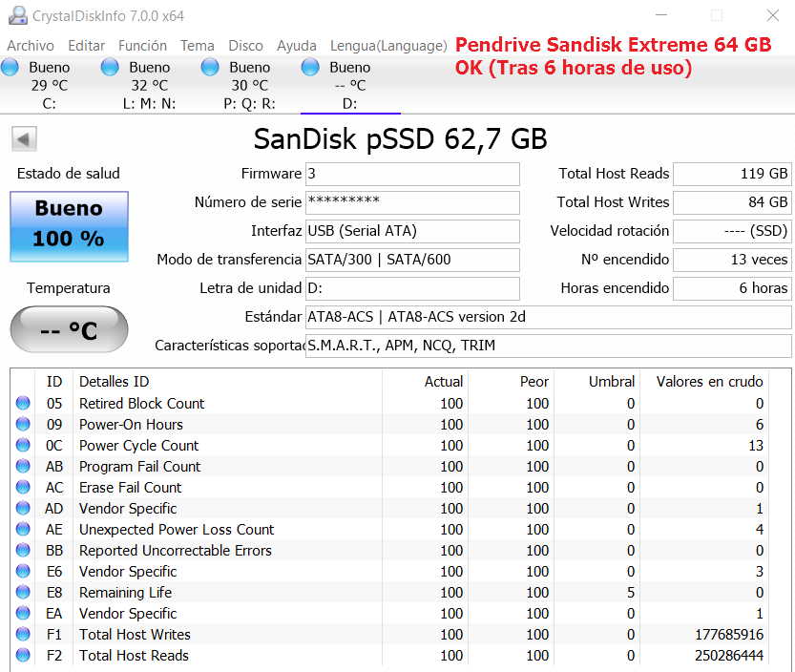Click the blue orb for Reported Uncorrectable Errors
Screen dimensions: 795x672
pyautogui.click(x=23, y=550)
